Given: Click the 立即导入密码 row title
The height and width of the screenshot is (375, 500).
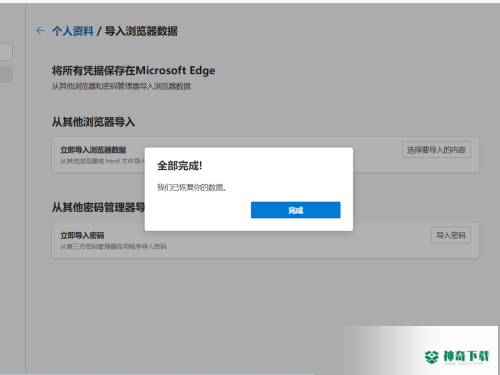Looking at the screenshot, I should click(x=82, y=235).
